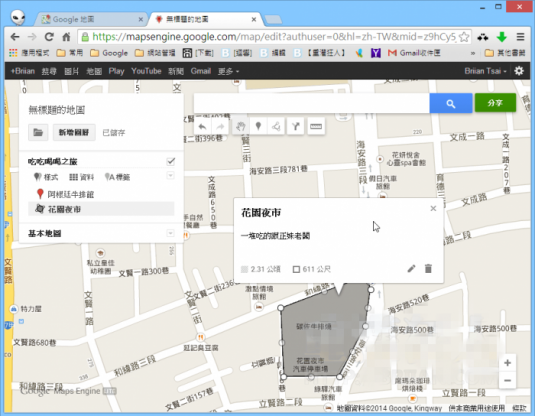Zoom in the map with plus button
Screen dimensions: 535x416
coord(507,363)
